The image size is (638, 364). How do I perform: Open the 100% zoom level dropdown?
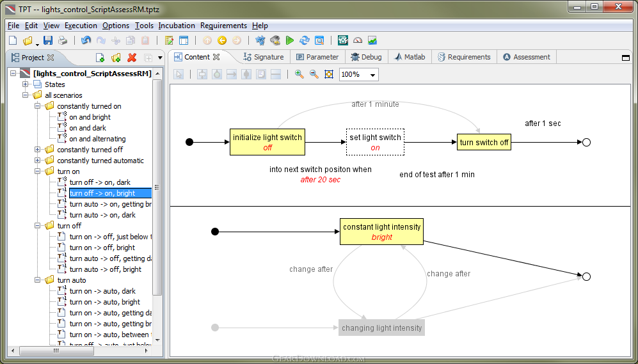tap(373, 75)
